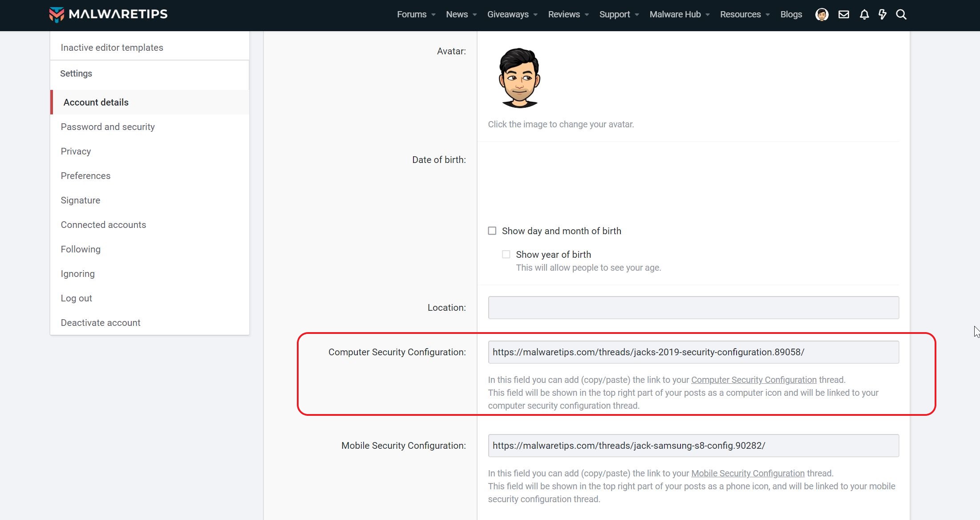Open the inbox envelope icon
Screen dimensions: 980x520
(843, 15)
